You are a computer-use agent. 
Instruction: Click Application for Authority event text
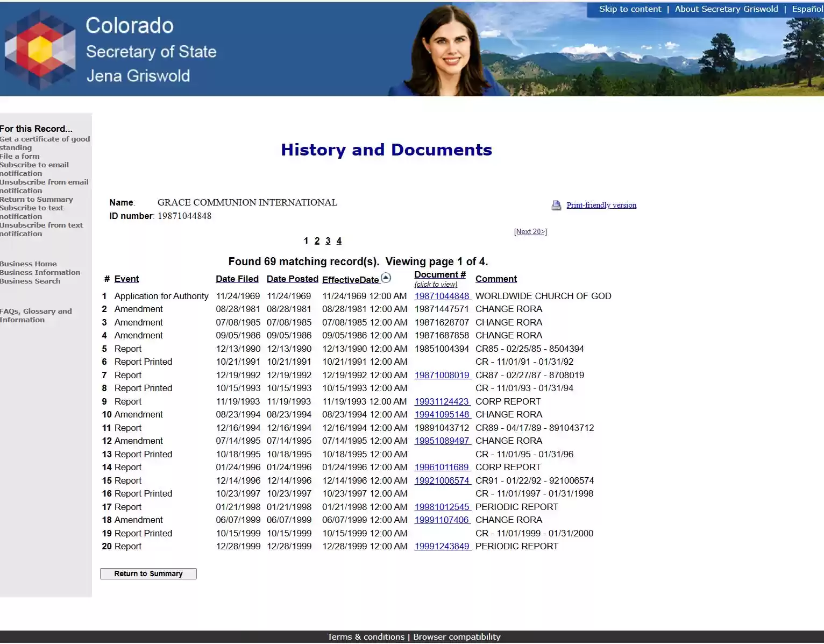[x=161, y=296]
